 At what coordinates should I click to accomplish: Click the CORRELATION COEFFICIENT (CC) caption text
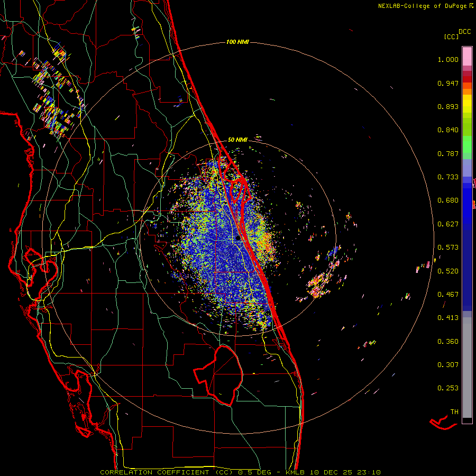click(167, 472)
